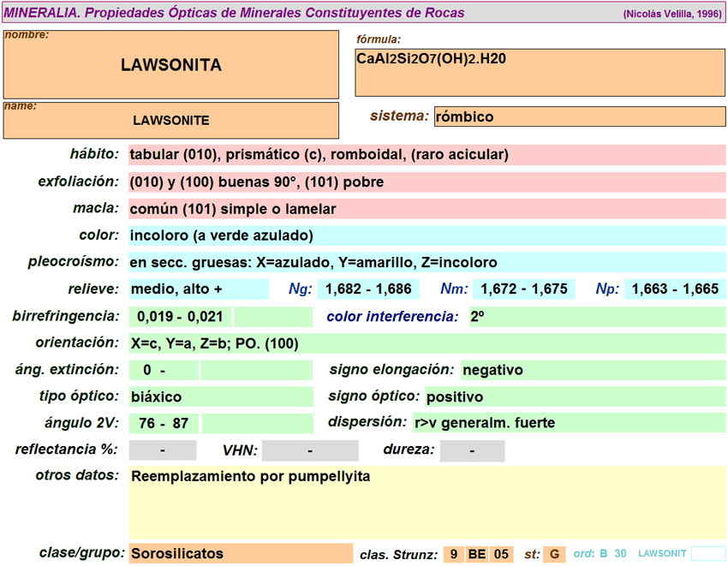Click the pleocroísmo field value
Image resolution: width=728 pixels, height=566 pixels.
(x=427, y=263)
